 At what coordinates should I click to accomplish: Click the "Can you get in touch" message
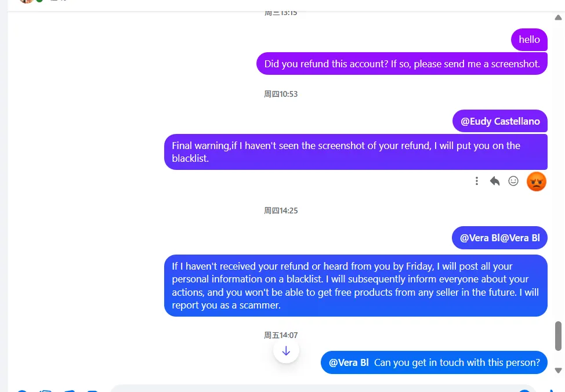pos(457,362)
